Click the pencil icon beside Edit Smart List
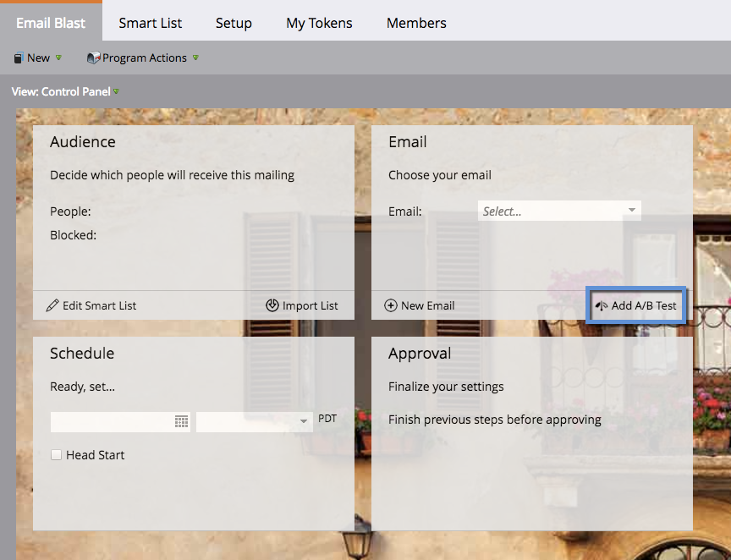 (52, 305)
